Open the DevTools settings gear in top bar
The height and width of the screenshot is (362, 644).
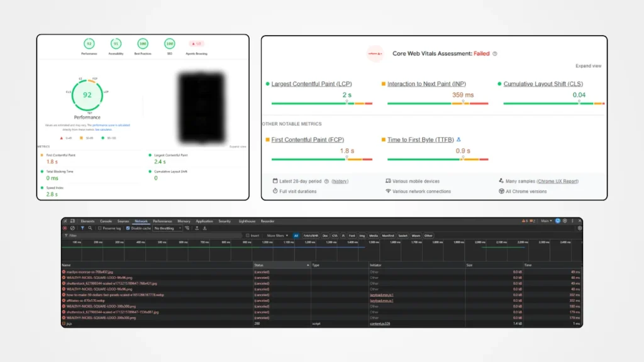(x=565, y=221)
